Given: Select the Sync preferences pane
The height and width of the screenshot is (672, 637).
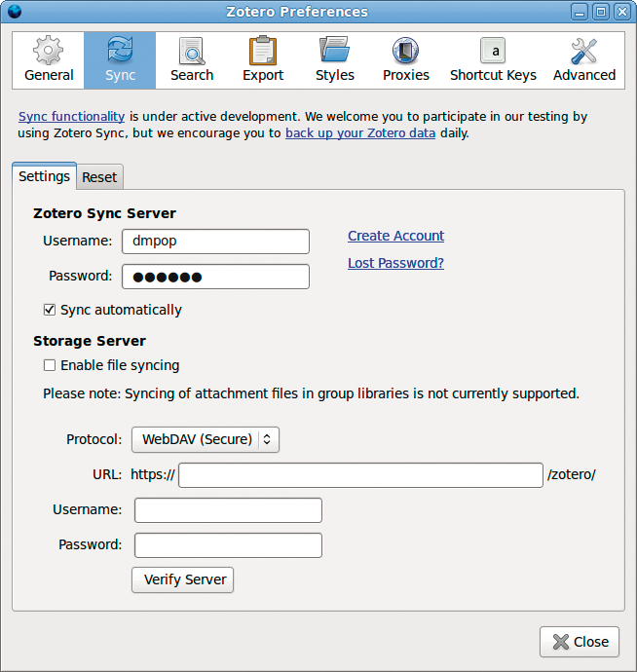Looking at the screenshot, I should (x=120, y=60).
